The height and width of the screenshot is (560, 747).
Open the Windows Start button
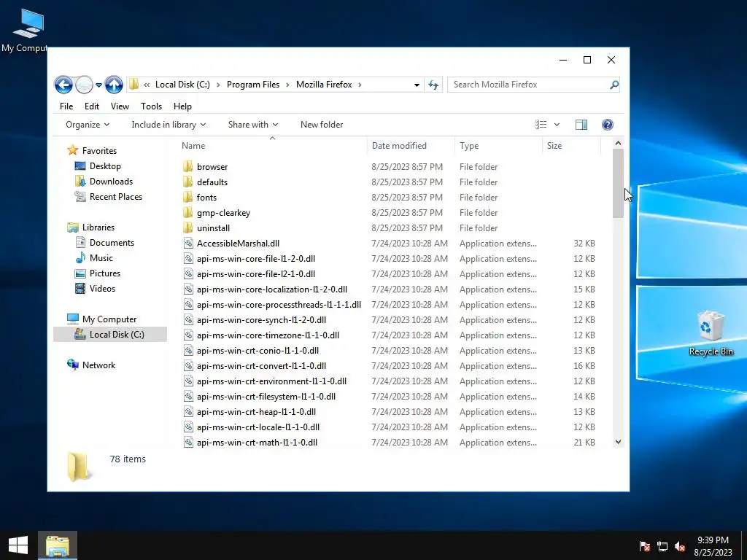pyautogui.click(x=18, y=545)
